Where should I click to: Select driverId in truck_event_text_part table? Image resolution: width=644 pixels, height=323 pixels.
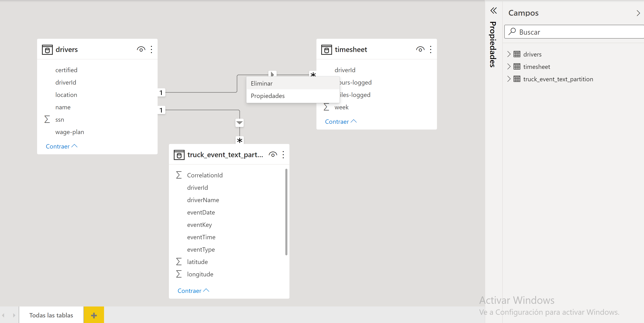tap(198, 187)
